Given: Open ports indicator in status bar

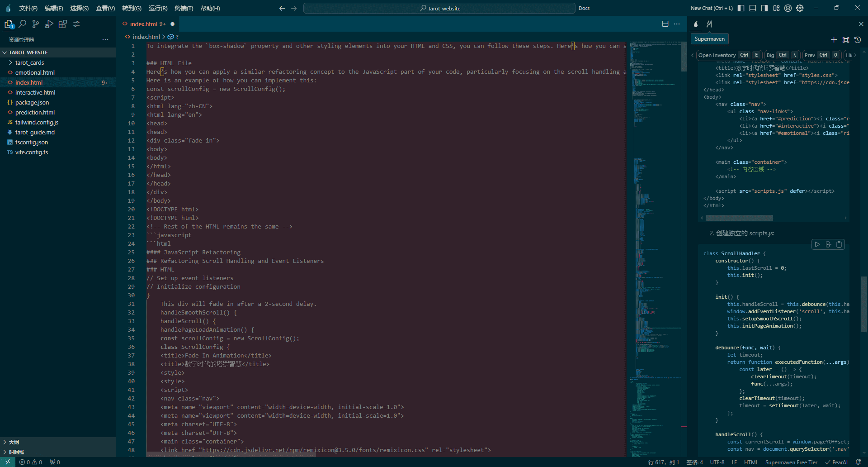Looking at the screenshot, I should tap(55, 462).
